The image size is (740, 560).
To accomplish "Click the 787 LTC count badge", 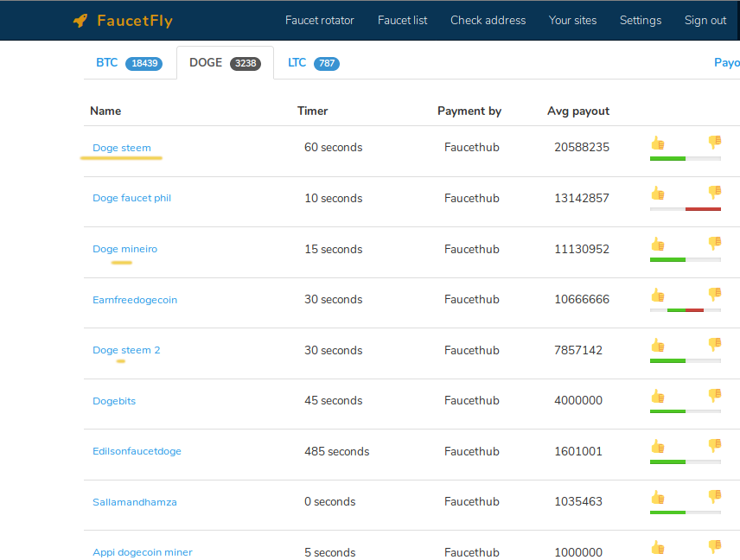I will [327, 63].
